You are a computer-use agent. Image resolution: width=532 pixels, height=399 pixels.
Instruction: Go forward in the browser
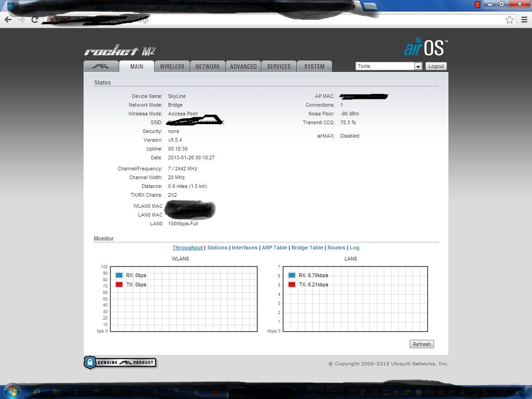[x=21, y=20]
